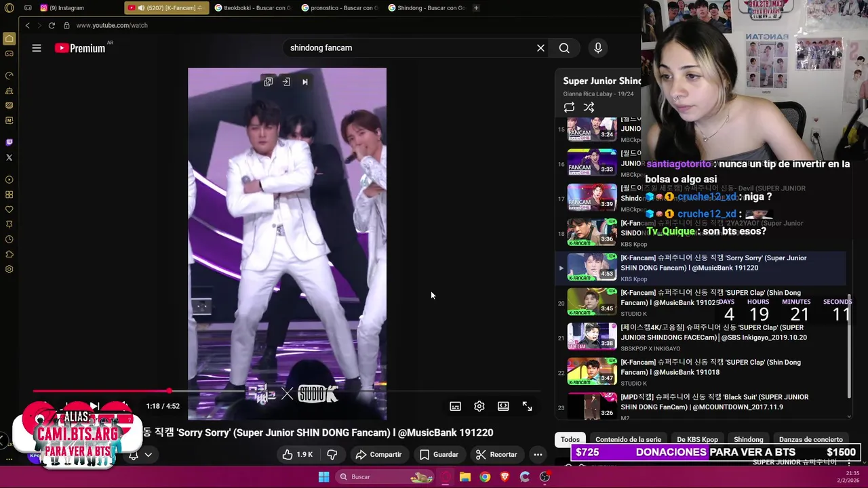Clear the YouTube search box
The height and width of the screenshot is (488, 868).
click(540, 48)
